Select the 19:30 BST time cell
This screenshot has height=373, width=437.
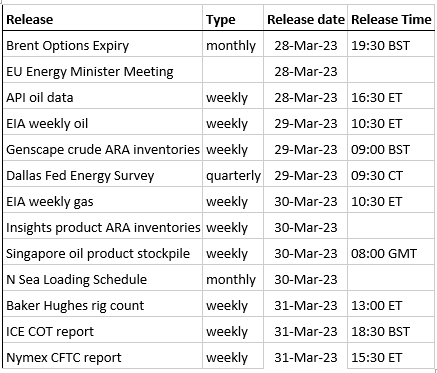(x=391, y=45)
